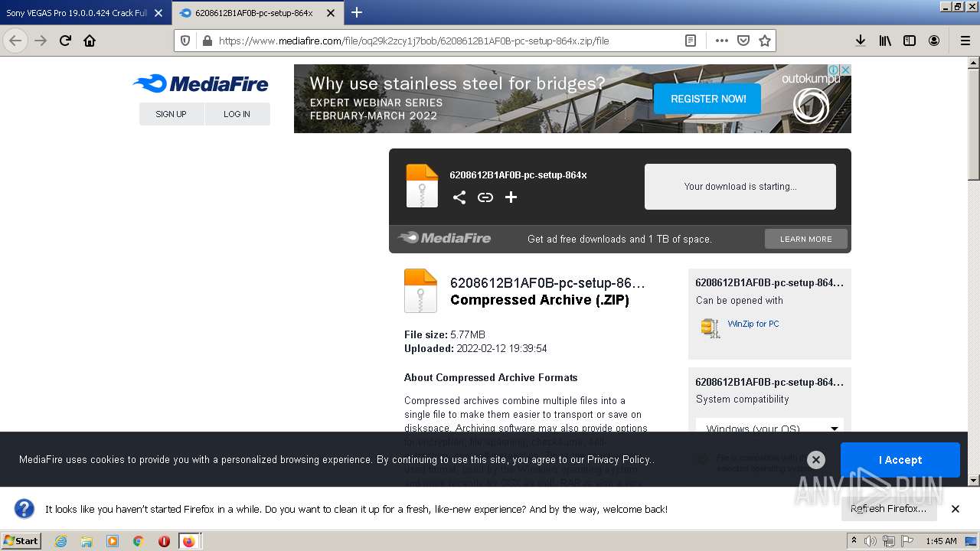The height and width of the screenshot is (551, 980).
Task: Open the Privacy Policy link
Action: 619,459
